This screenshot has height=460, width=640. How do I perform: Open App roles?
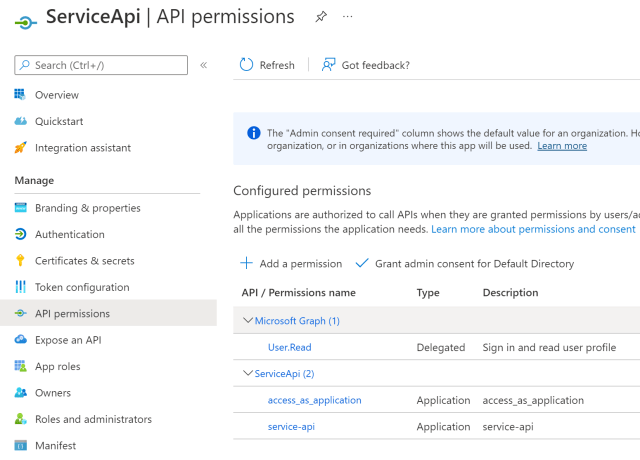58,367
